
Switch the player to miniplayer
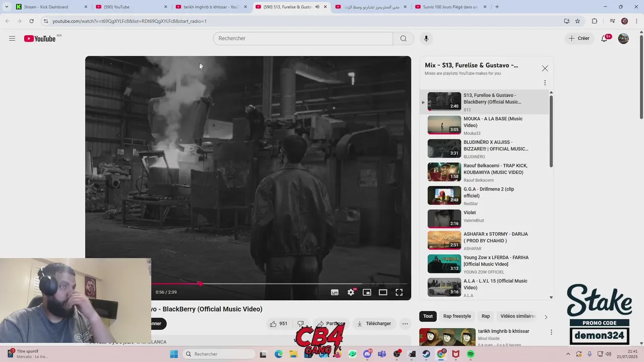[x=367, y=292]
